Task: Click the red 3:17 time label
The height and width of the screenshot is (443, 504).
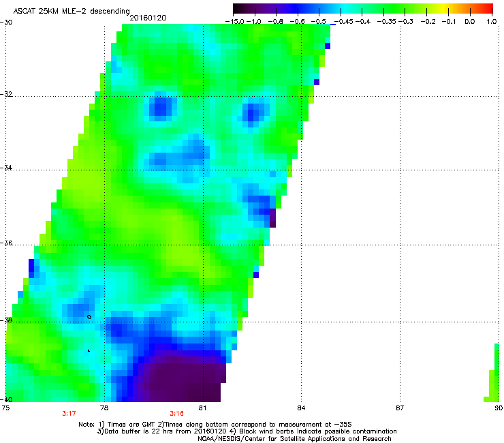Action: pos(69,414)
